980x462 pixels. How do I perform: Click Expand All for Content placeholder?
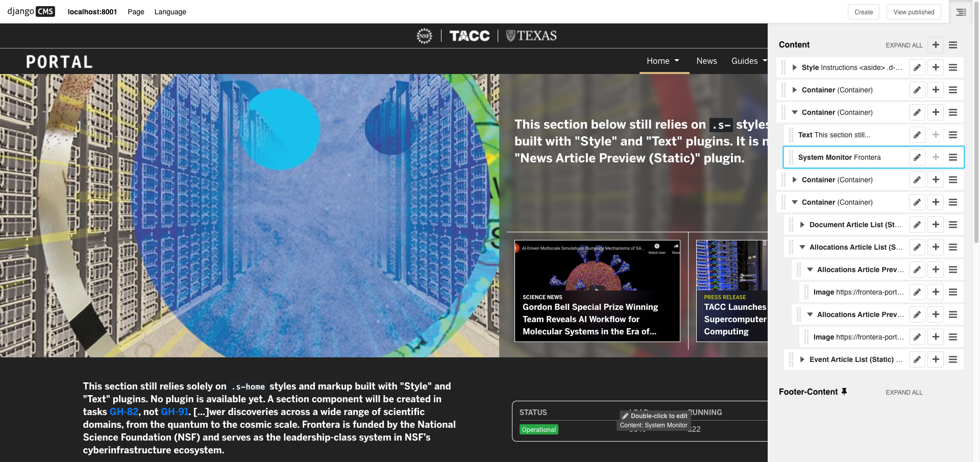(904, 45)
